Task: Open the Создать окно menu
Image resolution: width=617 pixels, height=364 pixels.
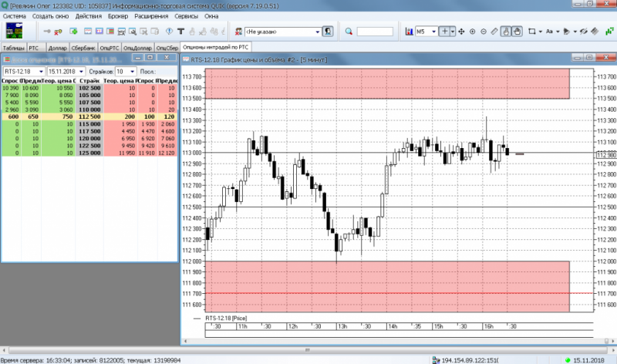Action: (50, 16)
